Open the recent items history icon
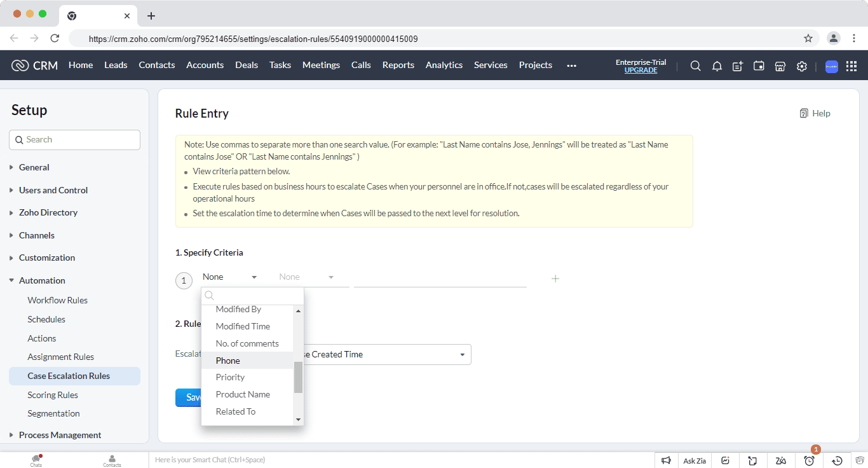868x468 pixels. click(x=837, y=460)
